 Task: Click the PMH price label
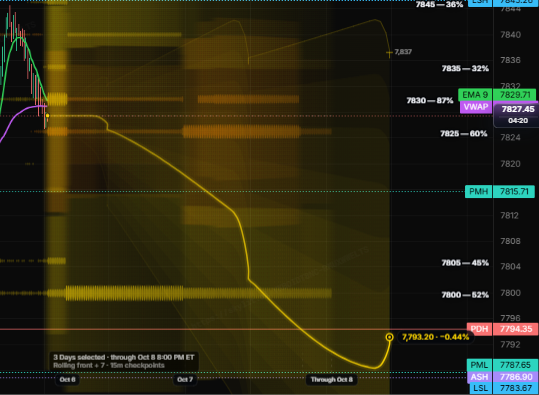pyautogui.click(x=478, y=191)
